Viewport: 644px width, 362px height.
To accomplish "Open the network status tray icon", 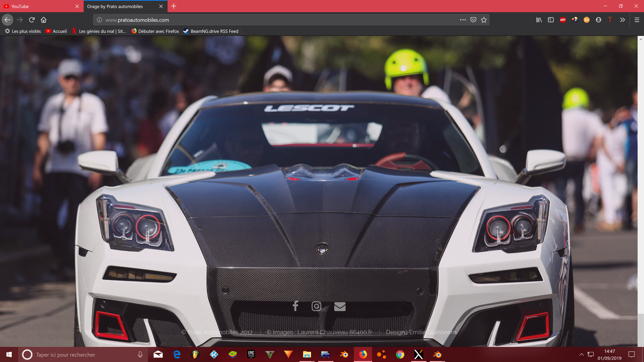I will (591, 354).
